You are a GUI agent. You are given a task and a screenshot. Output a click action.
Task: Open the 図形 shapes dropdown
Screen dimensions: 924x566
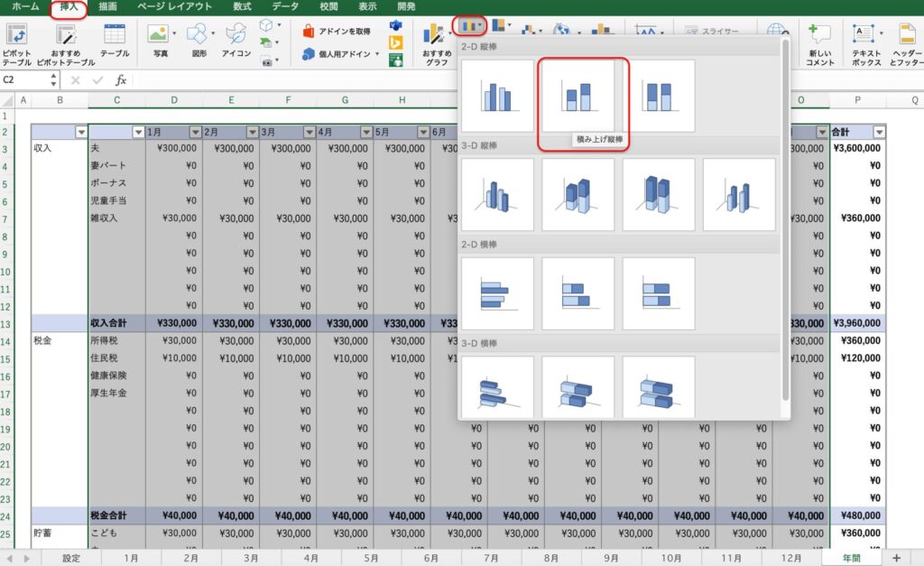click(200, 36)
